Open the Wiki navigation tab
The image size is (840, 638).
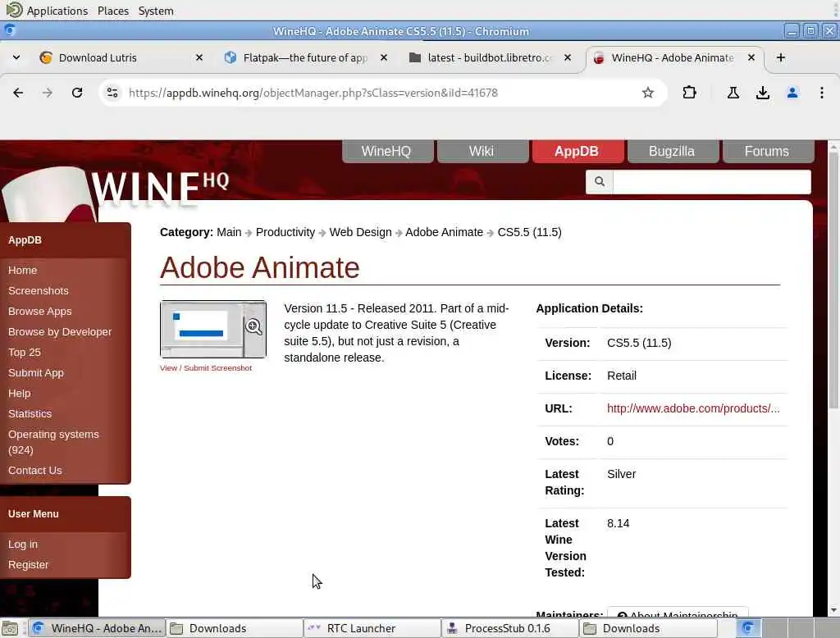point(482,151)
